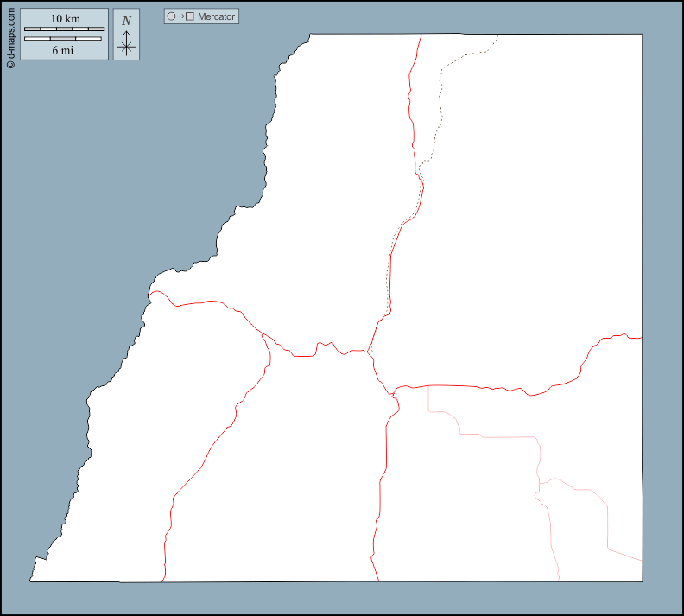684x616 pixels.
Task: Click the star-shaped base of the compass
Action: 126,48
